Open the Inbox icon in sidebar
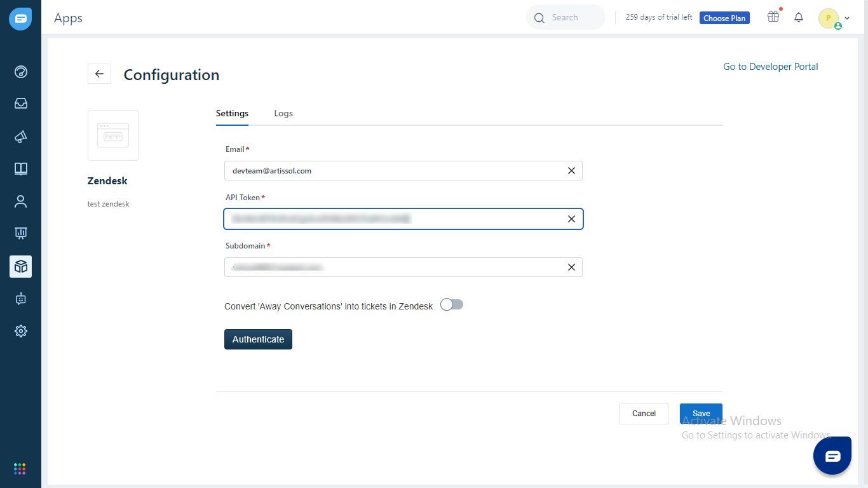Image resolution: width=868 pixels, height=488 pixels. point(21,103)
